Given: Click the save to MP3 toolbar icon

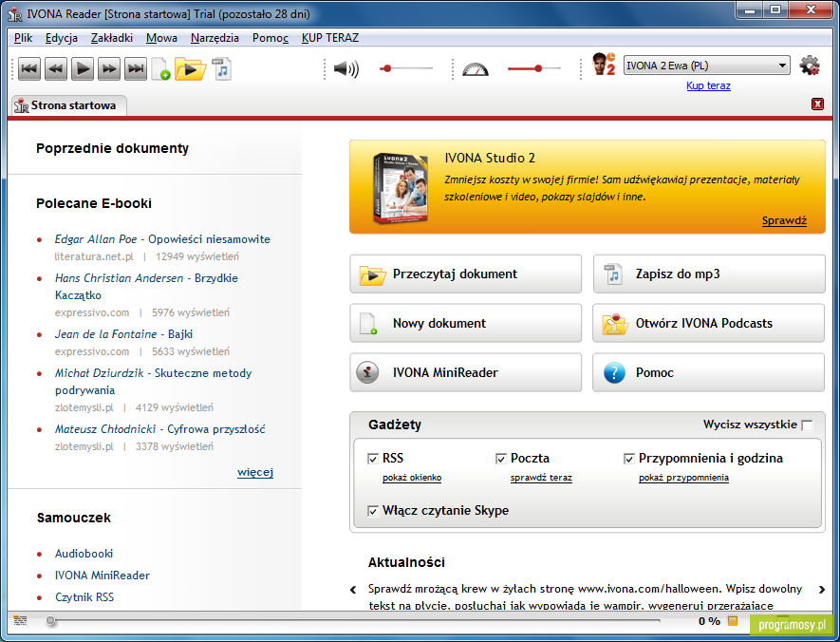Looking at the screenshot, I should (x=222, y=69).
